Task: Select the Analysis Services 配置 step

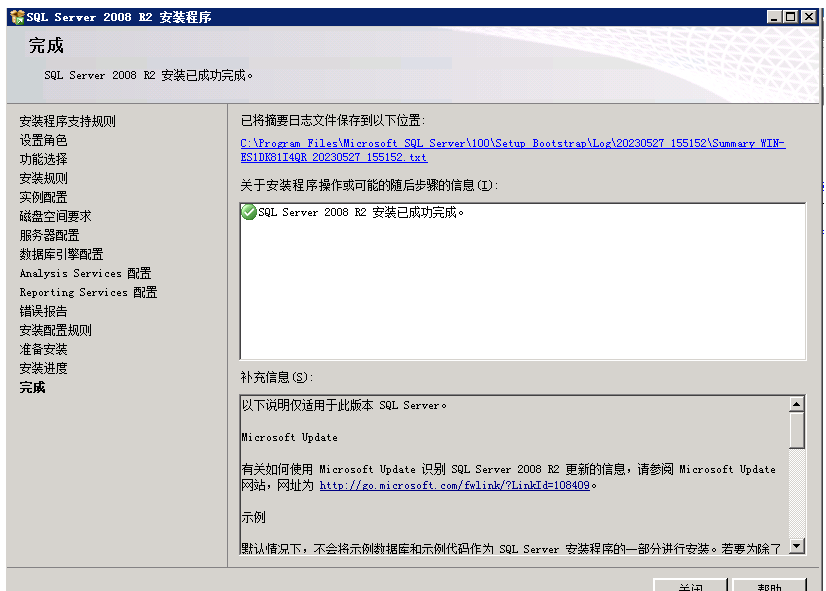Action: click(x=85, y=273)
